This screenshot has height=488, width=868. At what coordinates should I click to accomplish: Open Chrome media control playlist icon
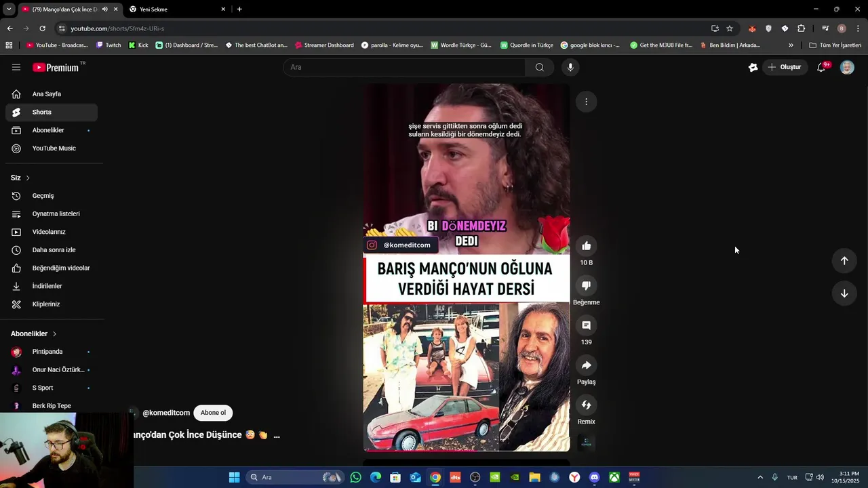click(825, 28)
